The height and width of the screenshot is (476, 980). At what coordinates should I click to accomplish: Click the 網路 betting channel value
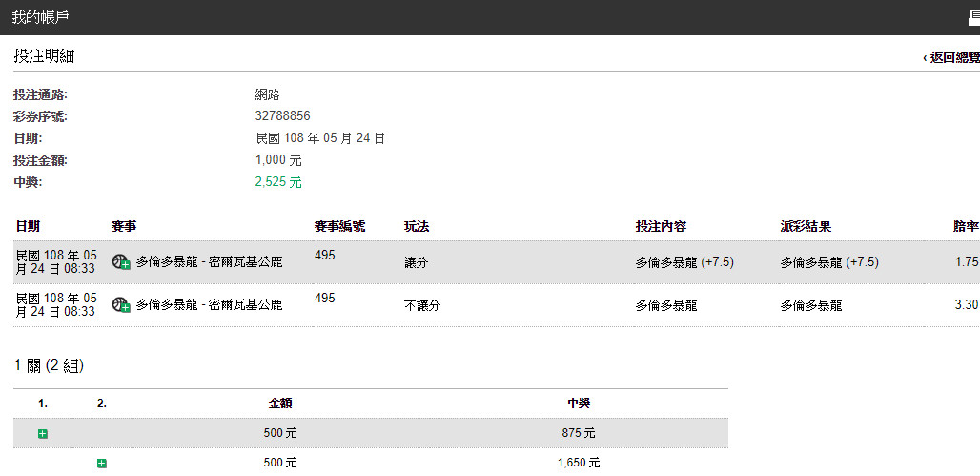267,94
